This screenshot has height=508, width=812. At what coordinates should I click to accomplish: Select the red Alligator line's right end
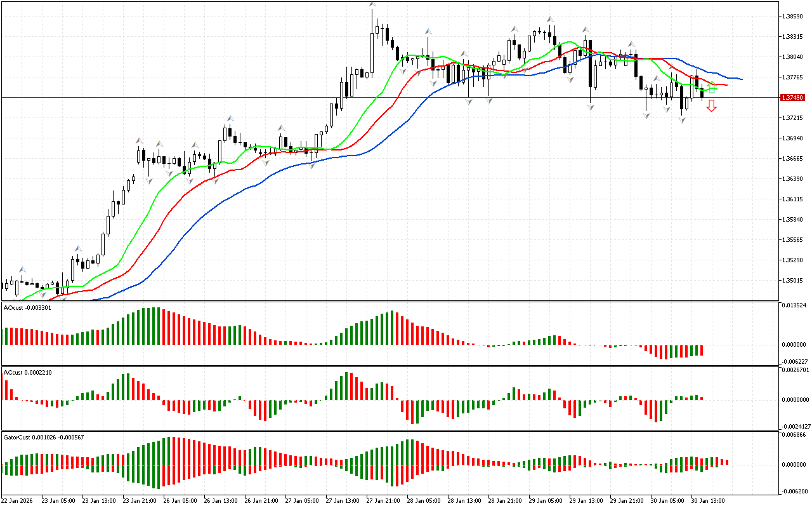pos(726,84)
